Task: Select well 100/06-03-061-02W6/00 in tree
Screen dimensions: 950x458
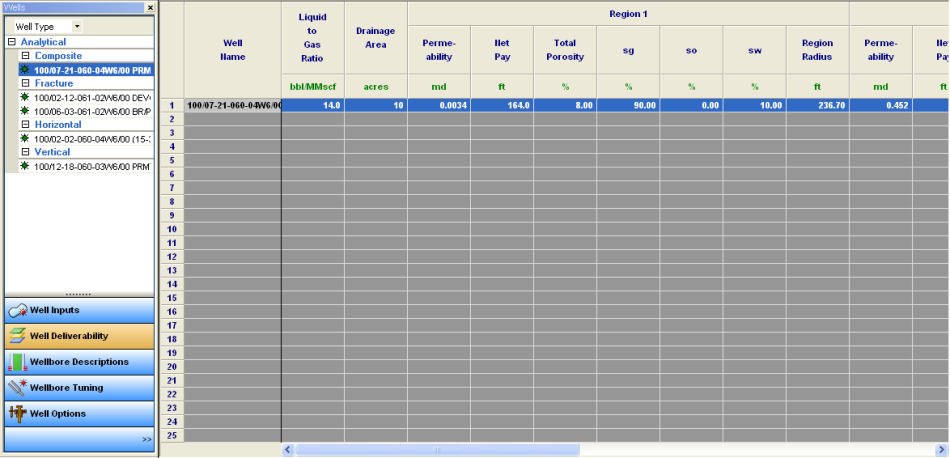Action: (90, 112)
